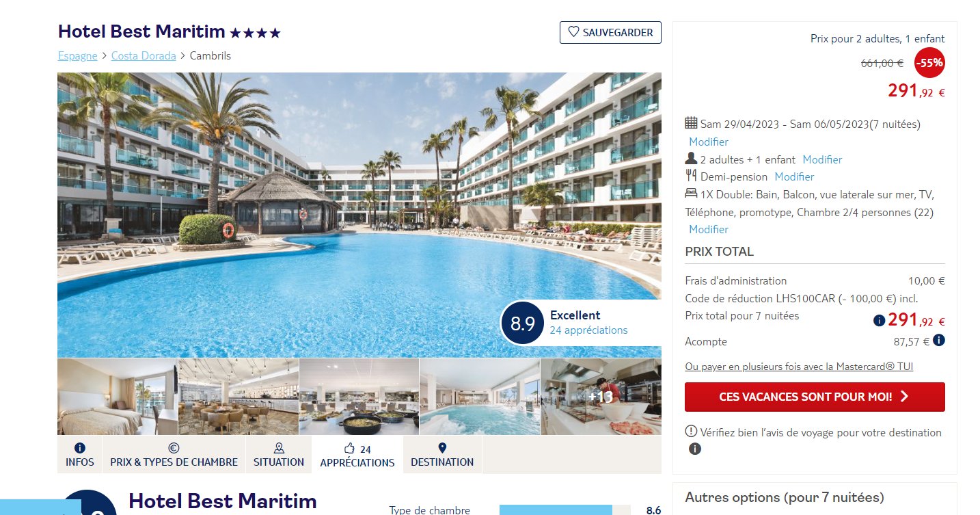Viewport: 980px width, 515px height.
Task: Click info icon below travel advice notice
Action: [x=695, y=449]
